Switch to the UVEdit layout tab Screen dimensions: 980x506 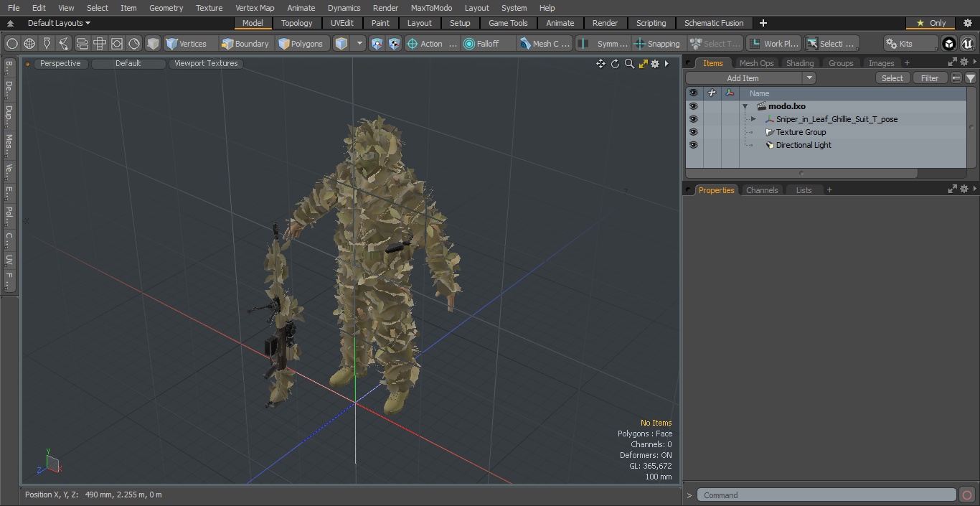coord(342,23)
